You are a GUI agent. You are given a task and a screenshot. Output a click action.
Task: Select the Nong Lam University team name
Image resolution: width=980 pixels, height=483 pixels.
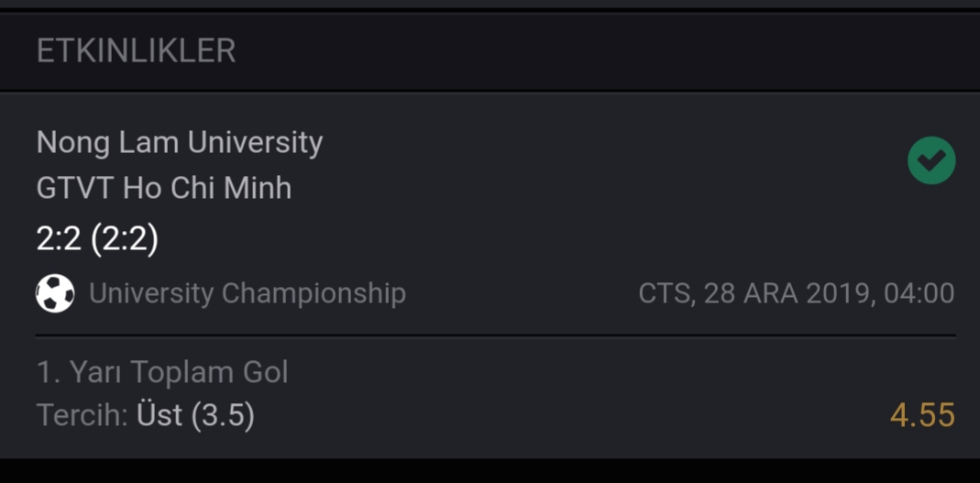tap(180, 142)
